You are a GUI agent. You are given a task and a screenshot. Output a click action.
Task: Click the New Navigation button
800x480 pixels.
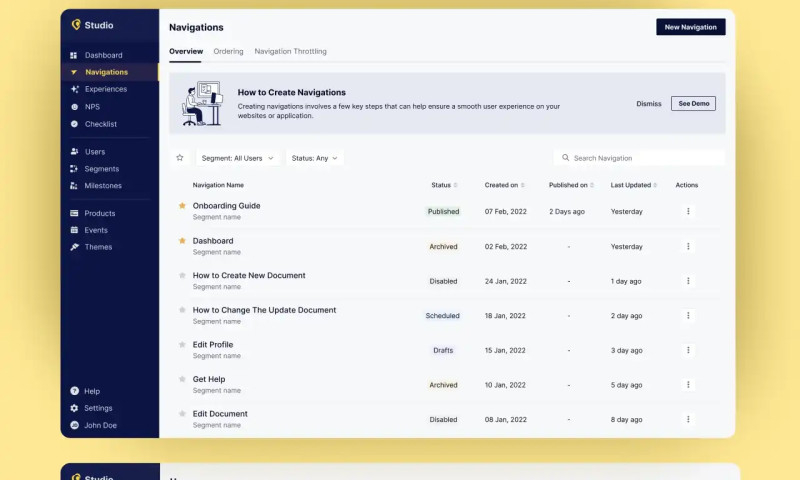[690, 27]
